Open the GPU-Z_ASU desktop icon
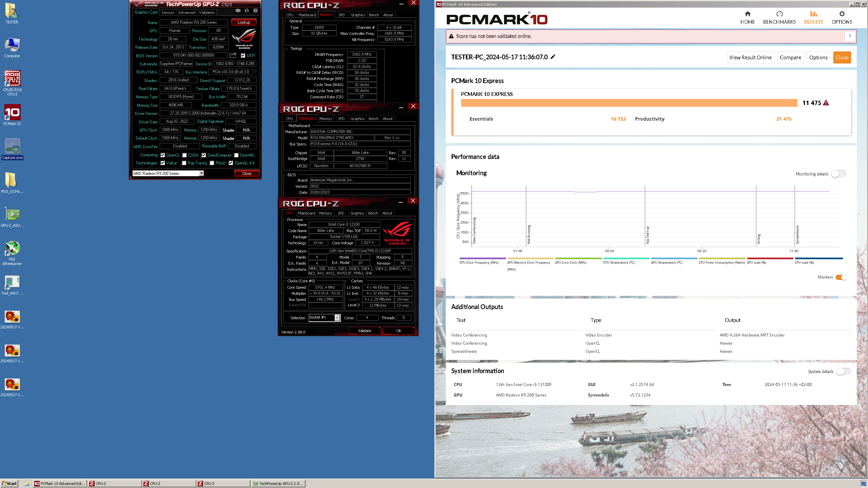 [12, 217]
